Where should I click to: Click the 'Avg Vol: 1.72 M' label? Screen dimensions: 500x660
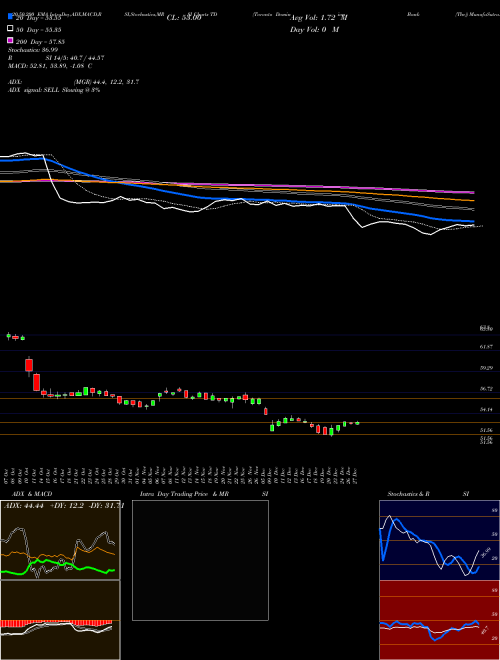318,18
